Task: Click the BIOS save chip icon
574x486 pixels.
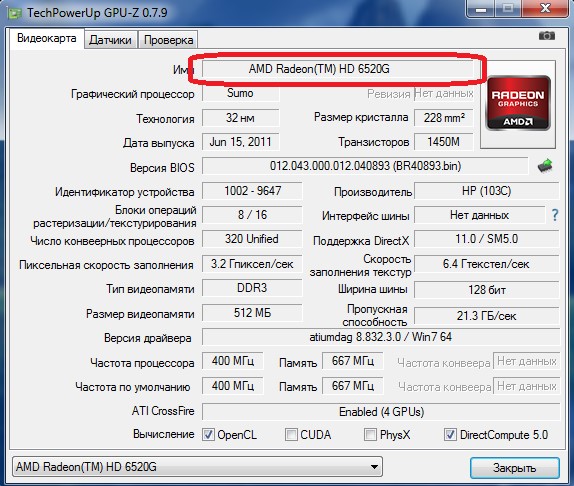Action: point(545,166)
